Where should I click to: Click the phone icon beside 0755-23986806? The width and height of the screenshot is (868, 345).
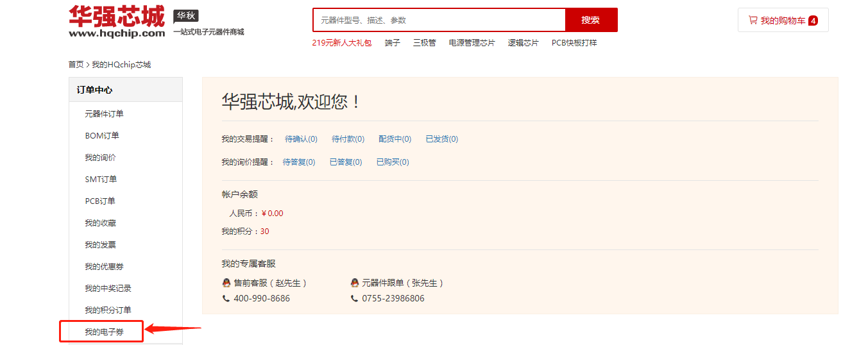(355, 299)
